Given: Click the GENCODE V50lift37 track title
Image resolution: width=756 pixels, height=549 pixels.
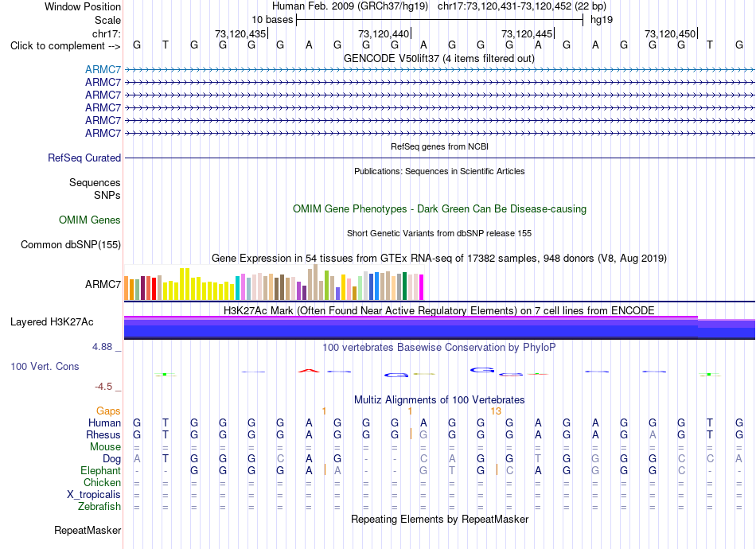Looking at the screenshot, I should (439, 59).
